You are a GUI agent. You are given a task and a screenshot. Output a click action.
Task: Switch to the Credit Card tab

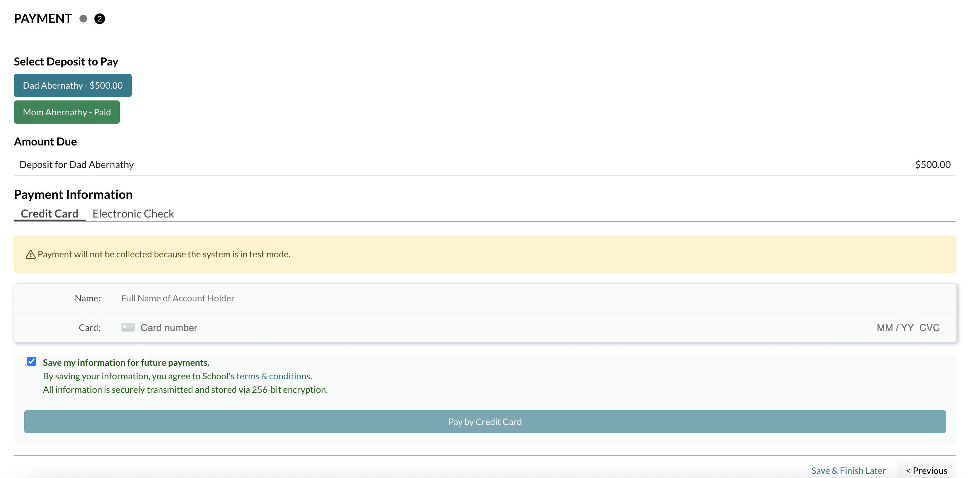click(x=50, y=214)
